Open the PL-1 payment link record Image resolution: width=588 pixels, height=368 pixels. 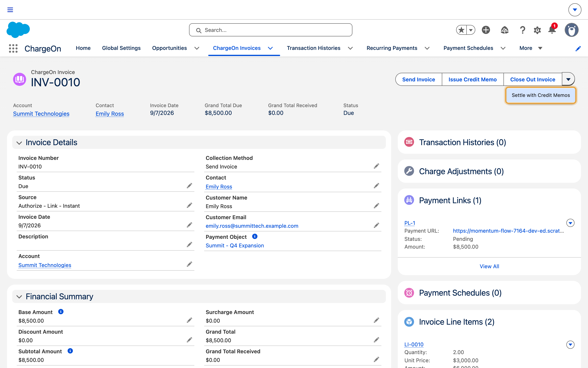410,223
